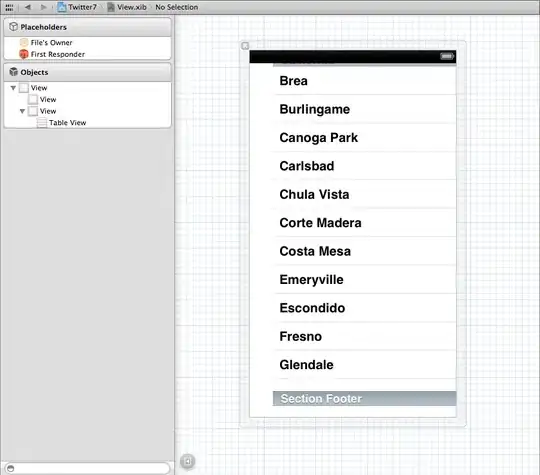Select First Responder placeholder
Viewport: 540px width, 475px height.
87,54
